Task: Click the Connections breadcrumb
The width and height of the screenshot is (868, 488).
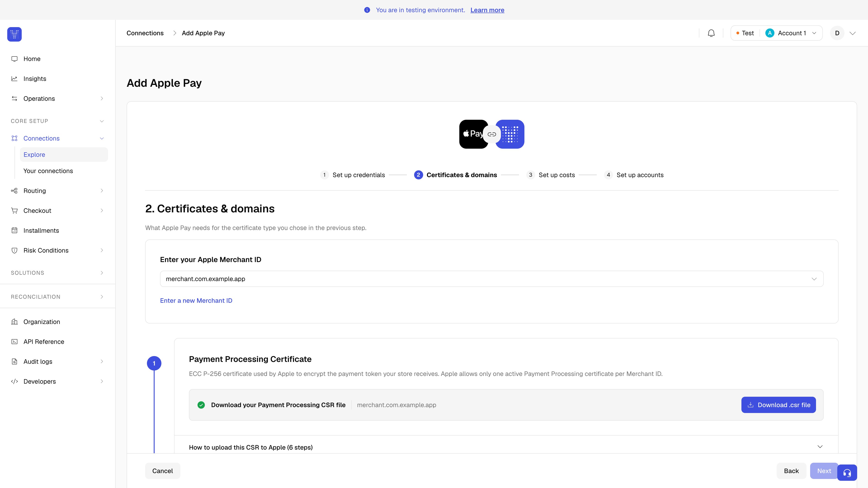Action: 145,33
